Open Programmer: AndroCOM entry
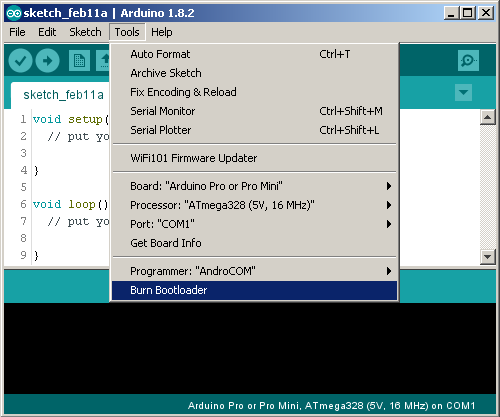This screenshot has width=500, height=417. pyautogui.click(x=254, y=271)
